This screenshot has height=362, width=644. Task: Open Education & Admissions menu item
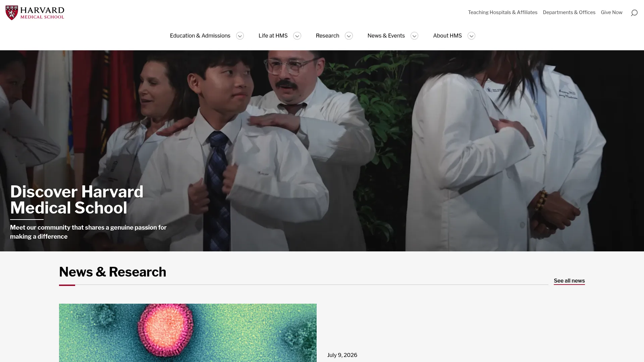point(200,36)
